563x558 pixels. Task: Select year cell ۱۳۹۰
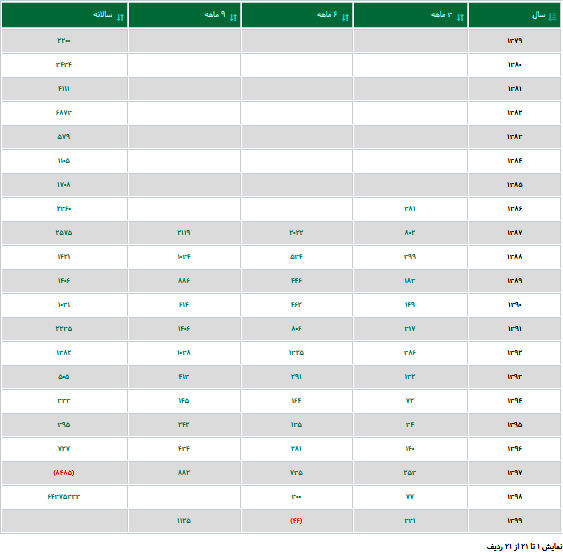pos(515,304)
